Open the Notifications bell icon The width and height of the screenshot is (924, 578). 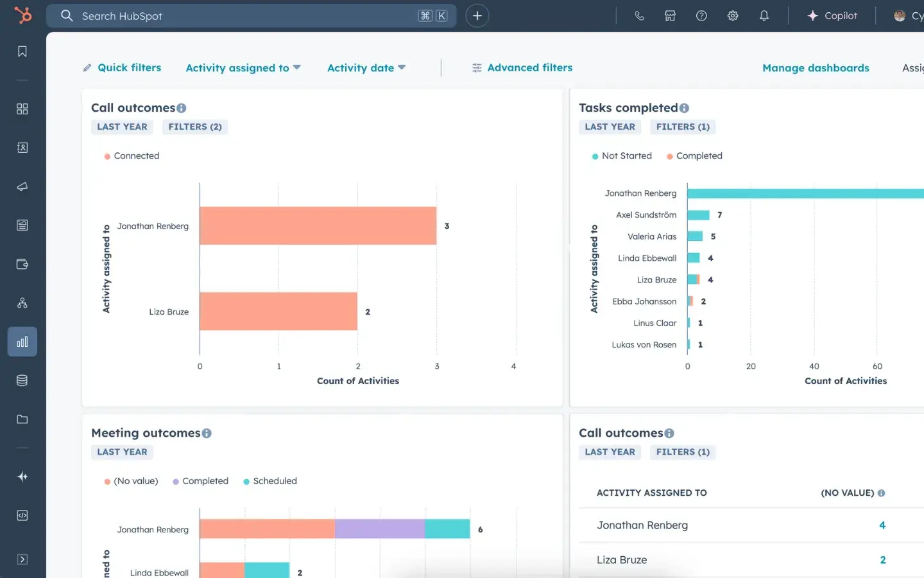tap(764, 16)
